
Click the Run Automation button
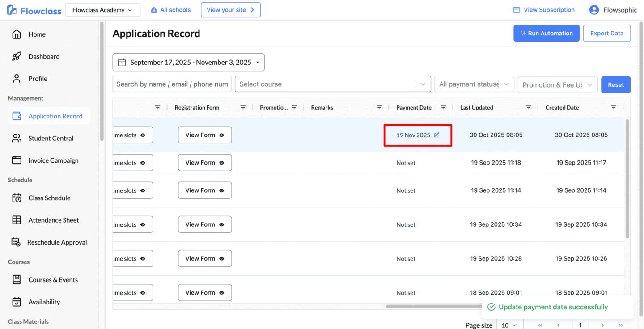pos(546,34)
